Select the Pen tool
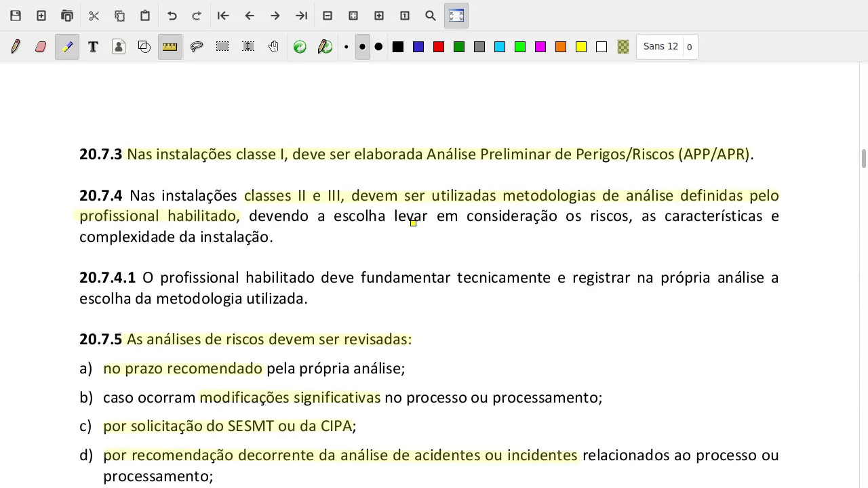Viewport: 868px width, 488px height. [16, 47]
